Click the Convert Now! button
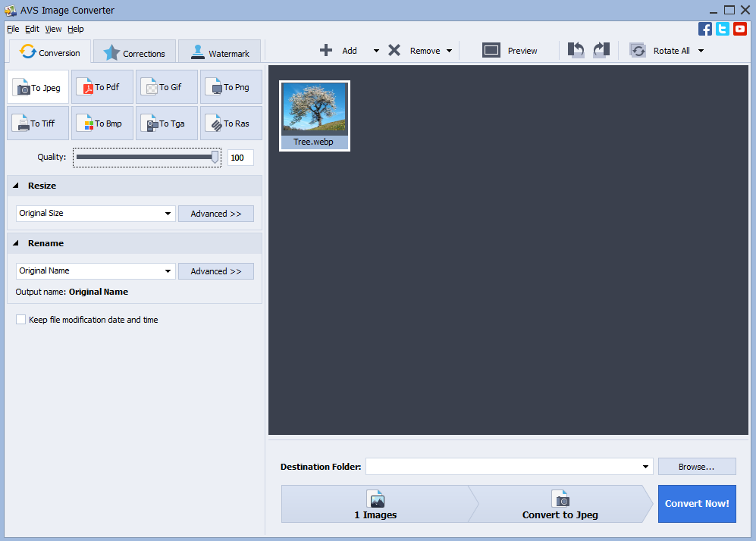756x541 pixels. click(x=697, y=503)
